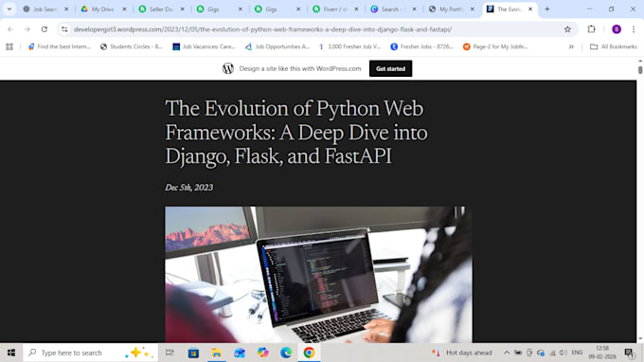Open the network tray icon
The width and height of the screenshot is (644, 362).
pos(552,353)
